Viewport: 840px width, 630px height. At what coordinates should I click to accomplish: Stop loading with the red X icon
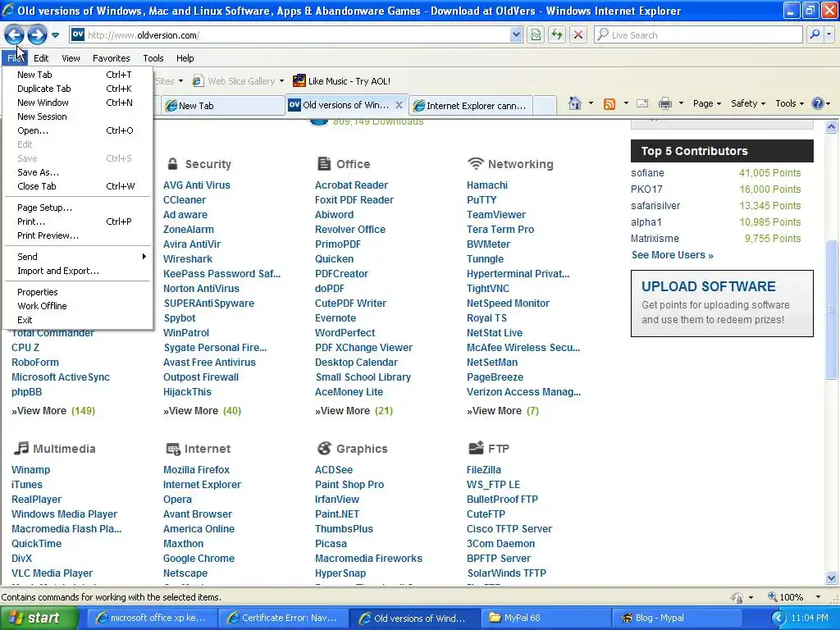tap(578, 35)
